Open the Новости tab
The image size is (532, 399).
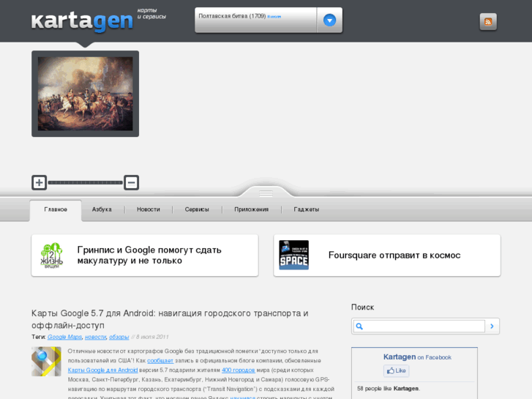coord(149,209)
